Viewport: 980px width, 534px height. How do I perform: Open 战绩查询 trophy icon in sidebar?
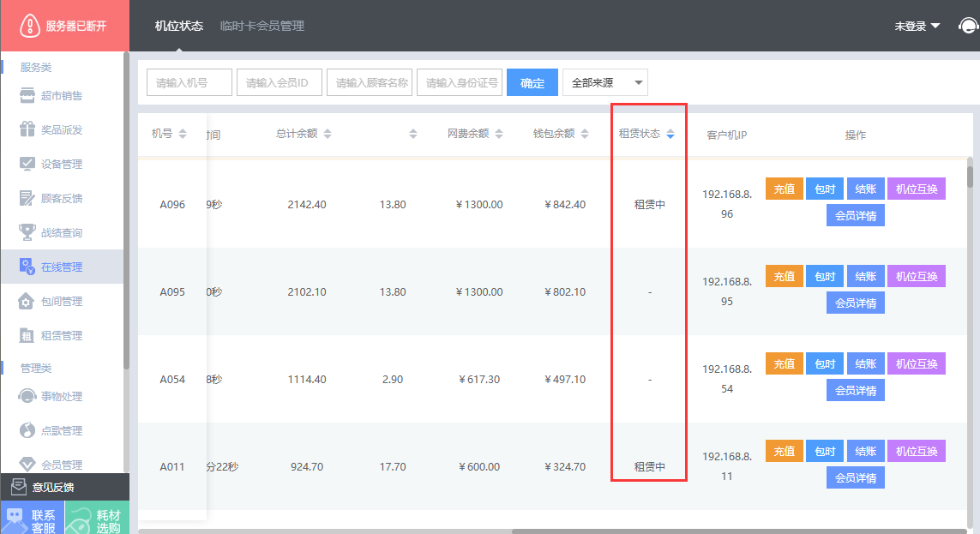pyautogui.click(x=27, y=232)
